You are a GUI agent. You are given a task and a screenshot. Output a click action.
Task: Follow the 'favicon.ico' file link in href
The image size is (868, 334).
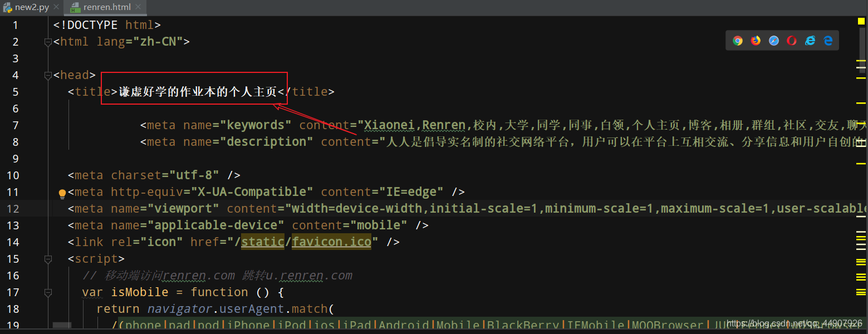coord(332,242)
